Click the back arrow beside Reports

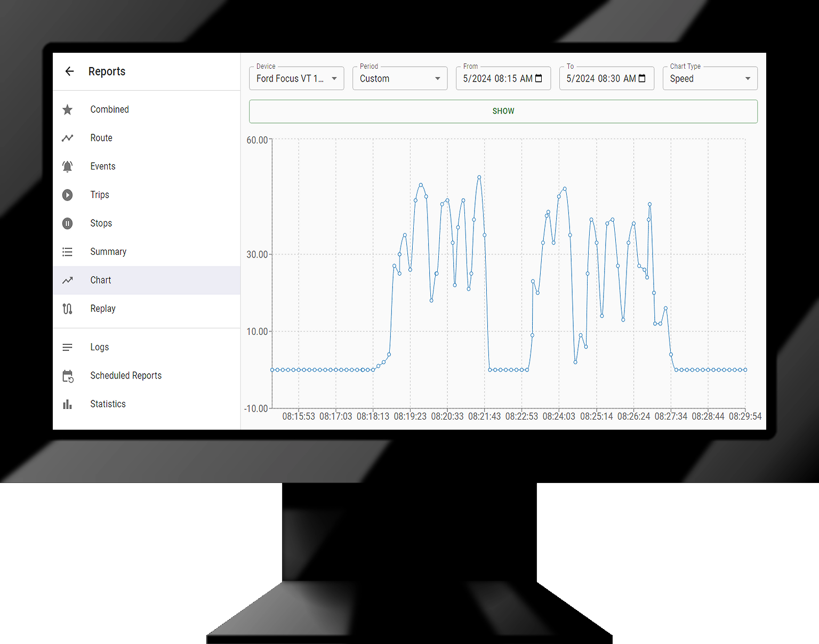coord(69,71)
